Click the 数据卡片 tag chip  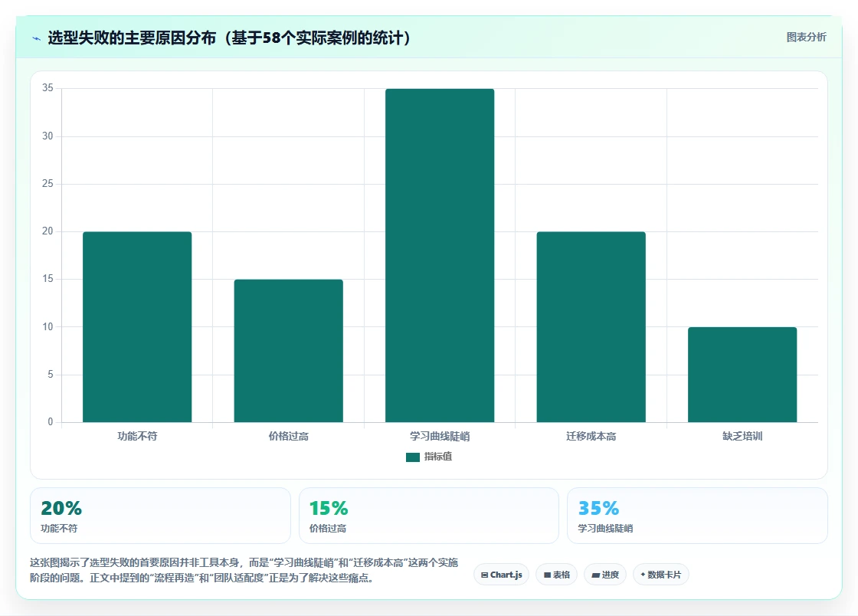(661, 575)
